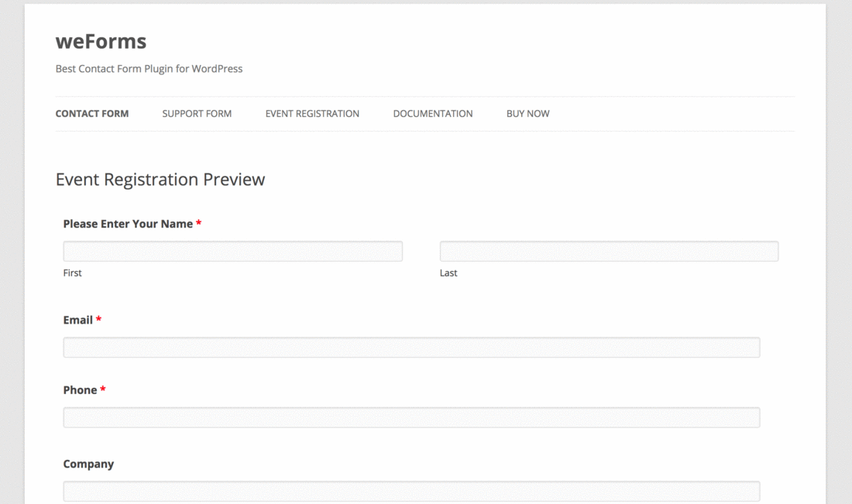Click the 'Best Contact Form Plugin for WordPress' tagline
Screen dimensions: 852x504
(149, 69)
